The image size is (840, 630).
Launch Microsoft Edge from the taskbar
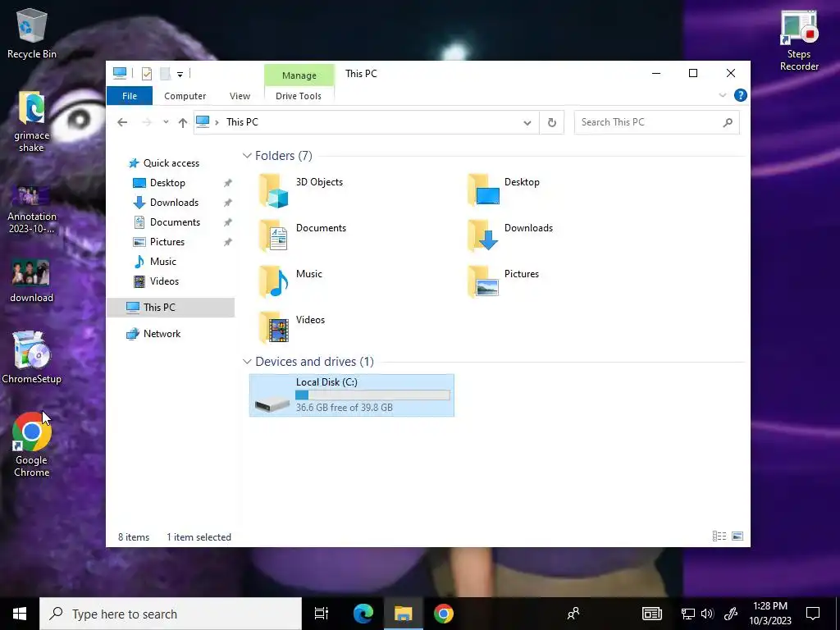363,614
